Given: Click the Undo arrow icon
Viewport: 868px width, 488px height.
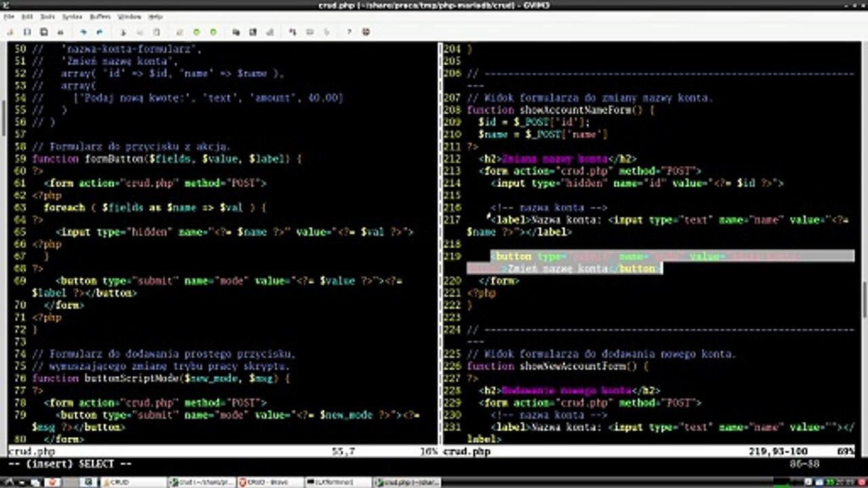Looking at the screenshot, I should pos(83,32).
